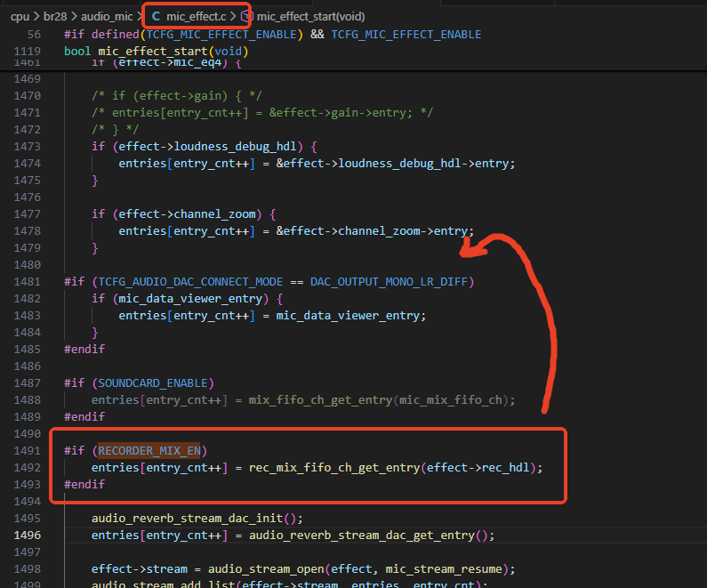Click mic_data_viewer_entry on line 1483

[x=348, y=316]
